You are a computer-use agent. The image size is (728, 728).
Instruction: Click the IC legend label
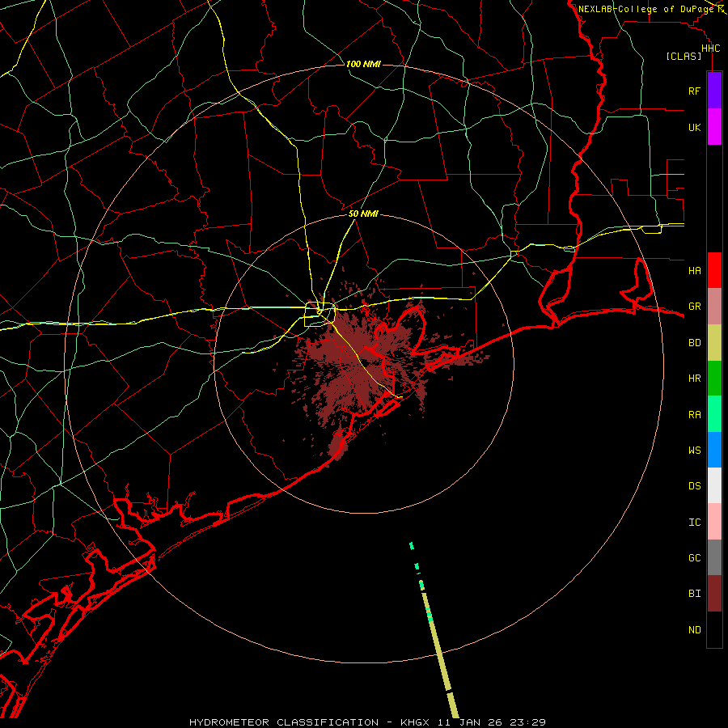694,523
